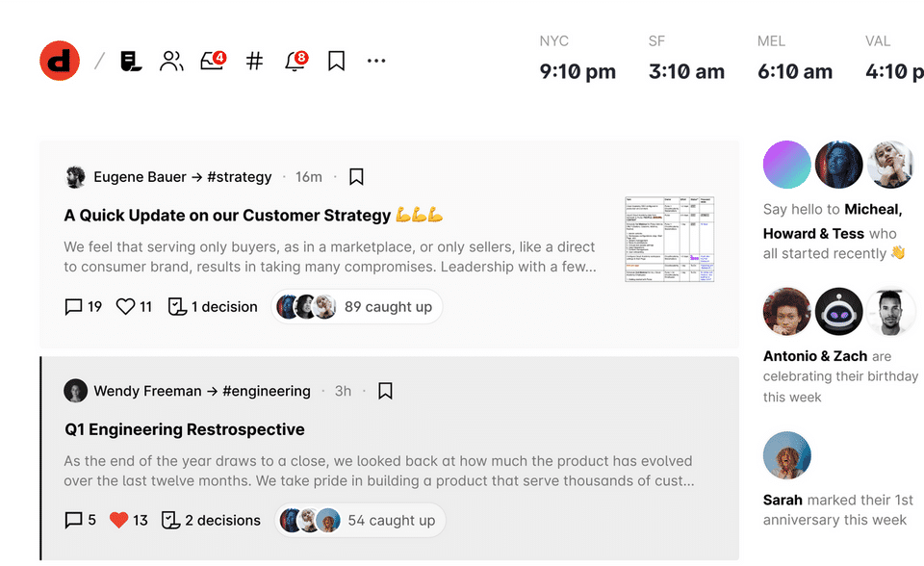Open the spreadsheet thumbnail in strategy post
The height and width of the screenshot is (566, 924).
pyautogui.click(x=669, y=240)
